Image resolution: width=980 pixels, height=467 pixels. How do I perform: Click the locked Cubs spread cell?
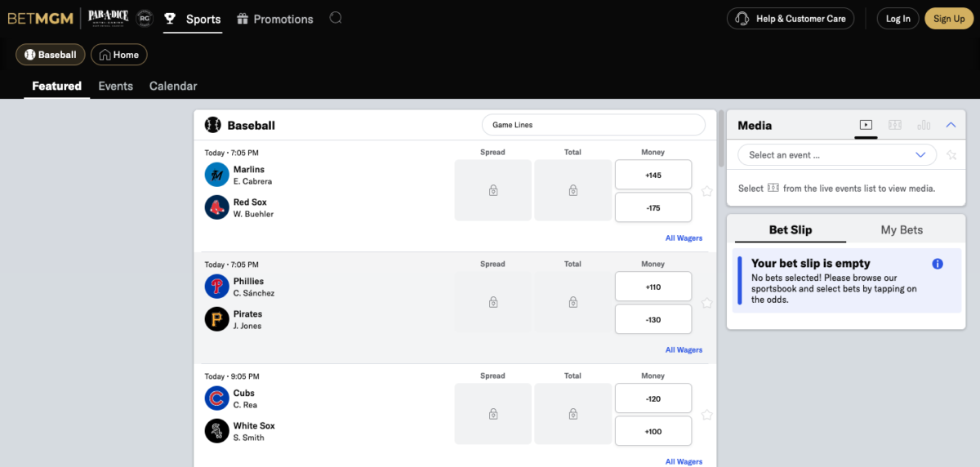click(x=493, y=414)
